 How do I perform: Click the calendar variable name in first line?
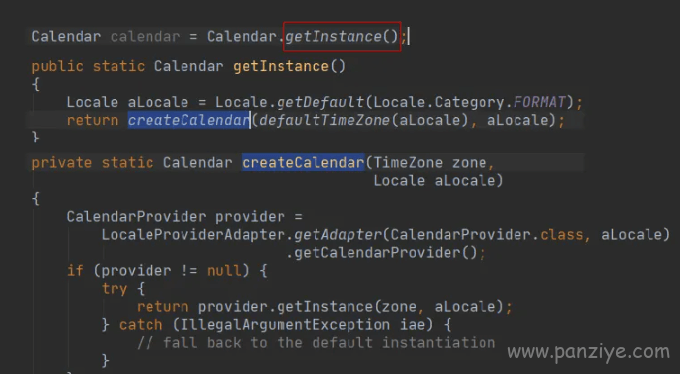145,36
